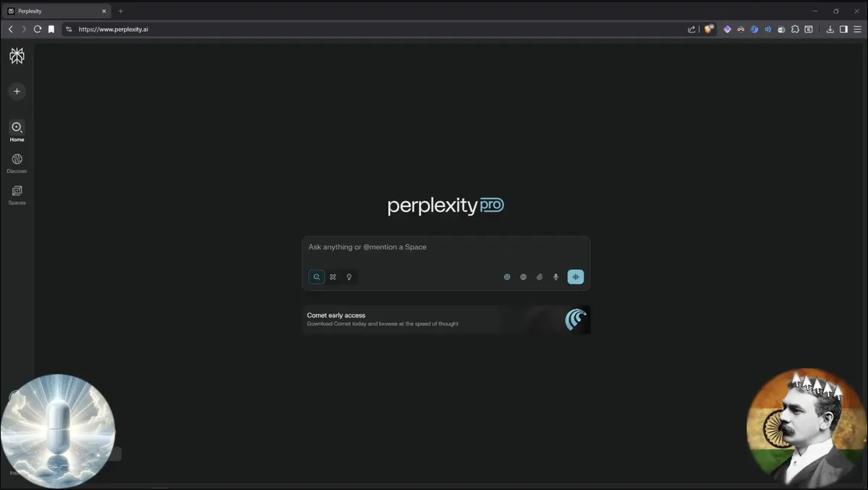The image size is (868, 490).
Task: Toggle the browser split view icon
Action: coord(843,29)
